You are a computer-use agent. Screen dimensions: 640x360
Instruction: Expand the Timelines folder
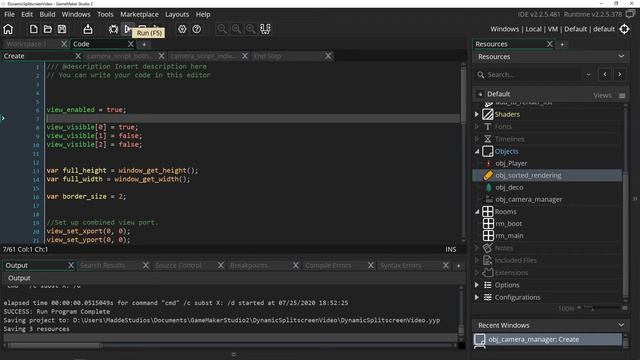point(477,139)
